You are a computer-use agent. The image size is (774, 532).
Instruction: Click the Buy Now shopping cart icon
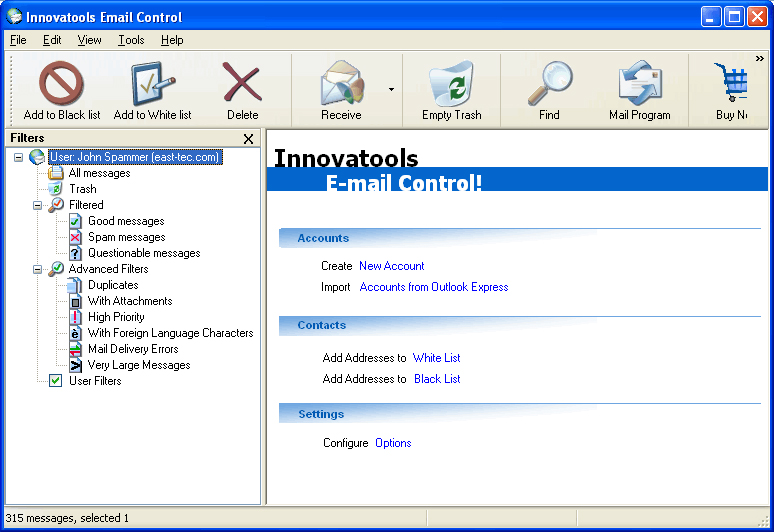[731, 82]
